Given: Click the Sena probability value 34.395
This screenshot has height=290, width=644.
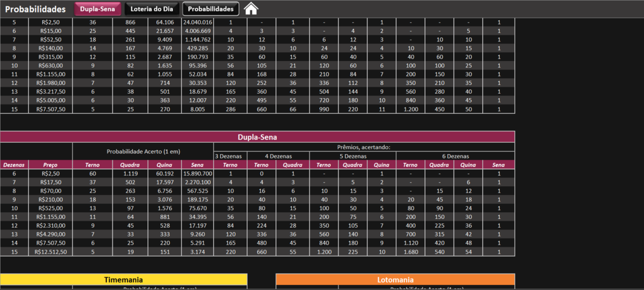Looking at the screenshot, I should pyautogui.click(x=197, y=217).
